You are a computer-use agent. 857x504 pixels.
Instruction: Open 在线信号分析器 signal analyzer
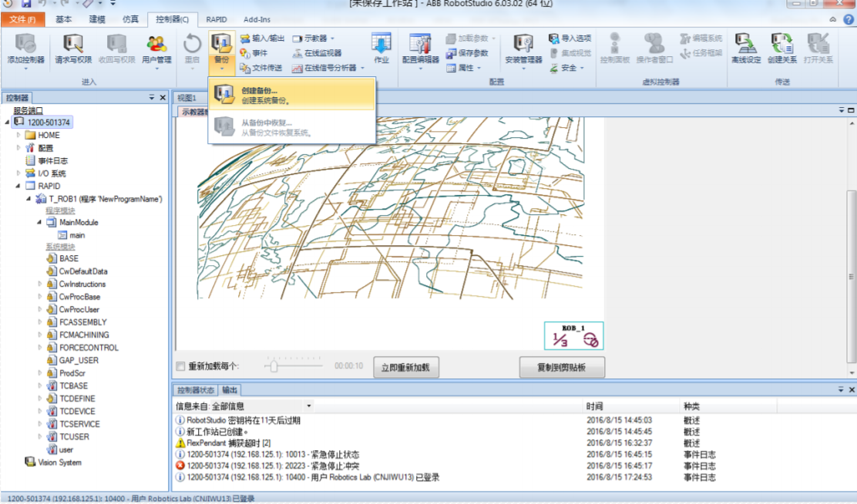(328, 68)
